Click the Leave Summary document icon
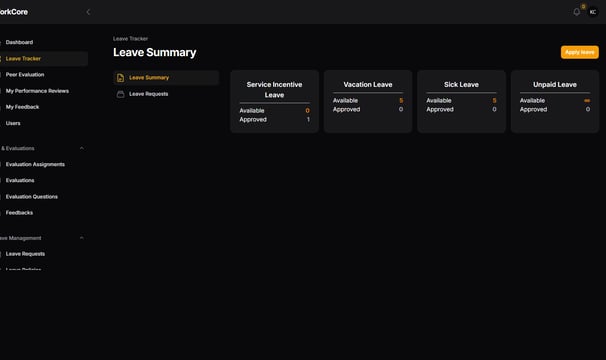606x360 pixels. (x=121, y=78)
